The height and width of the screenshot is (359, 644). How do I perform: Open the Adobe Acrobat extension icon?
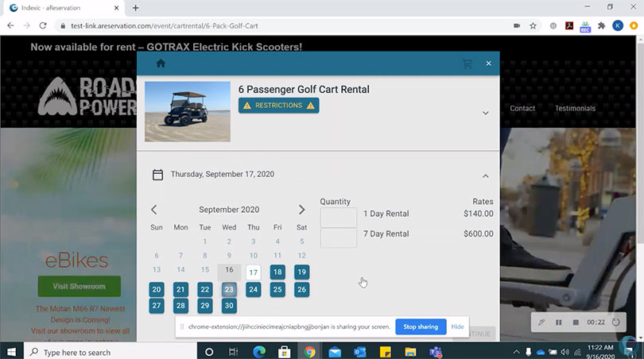(x=569, y=26)
